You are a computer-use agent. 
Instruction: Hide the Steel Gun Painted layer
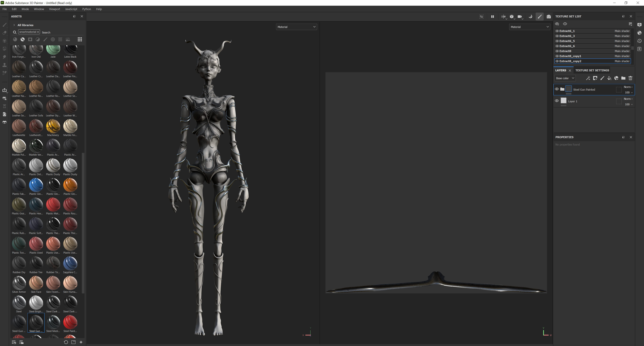[557, 89]
